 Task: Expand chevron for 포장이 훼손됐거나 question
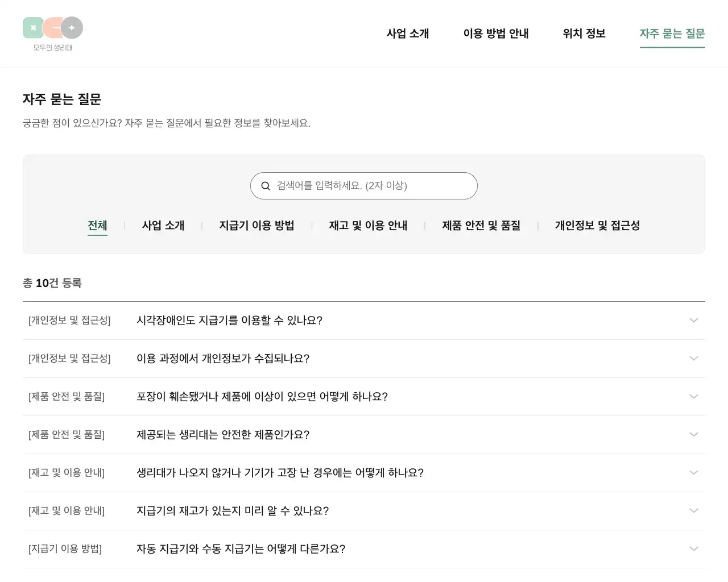coord(694,397)
